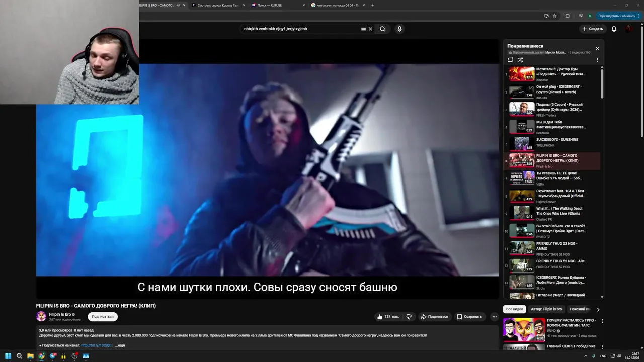
Task: Open File Explorer from the taskbar
Action: pyautogui.click(x=30, y=356)
